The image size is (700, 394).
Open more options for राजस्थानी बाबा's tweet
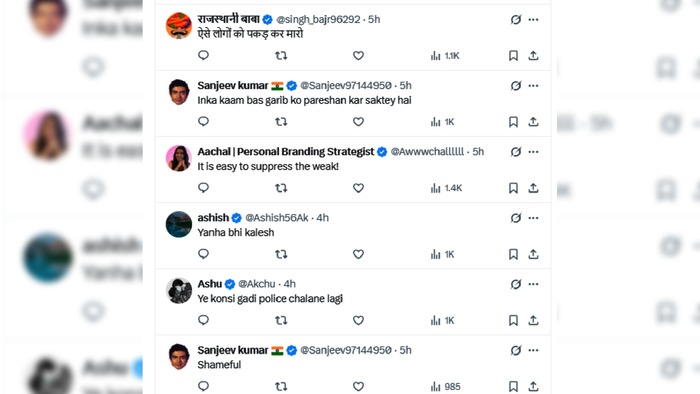click(533, 20)
